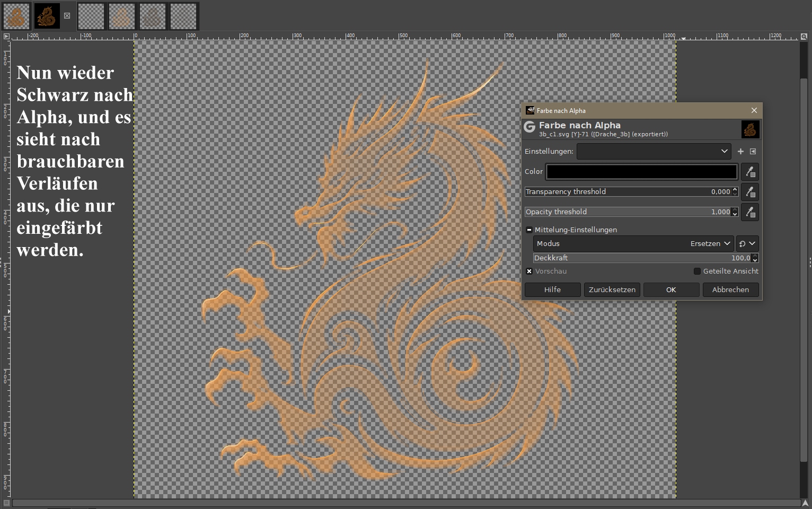
Task: Toggle the Quick Mask button at bottom-left
Action: (6, 503)
